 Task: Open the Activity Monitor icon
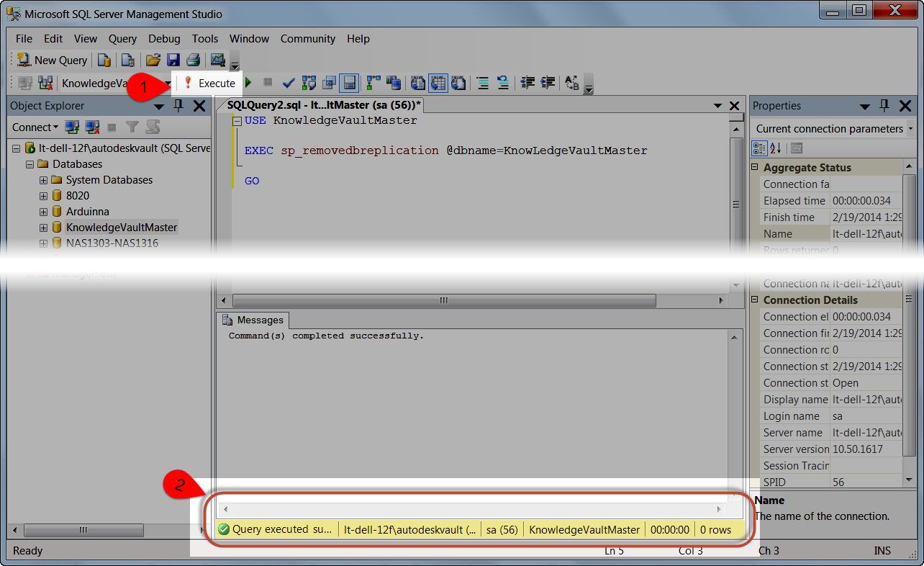pos(217,60)
